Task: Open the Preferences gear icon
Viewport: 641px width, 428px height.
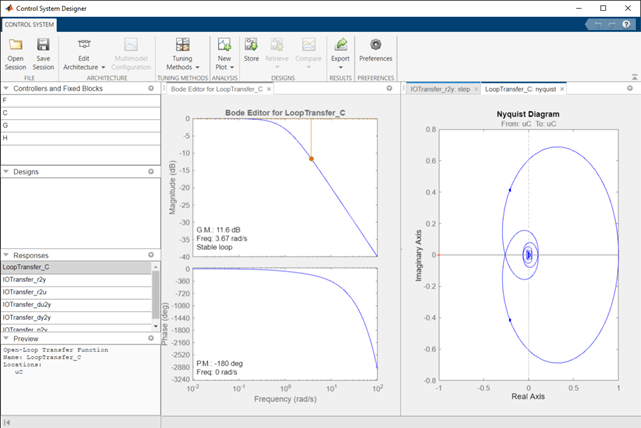Action: 375,46
